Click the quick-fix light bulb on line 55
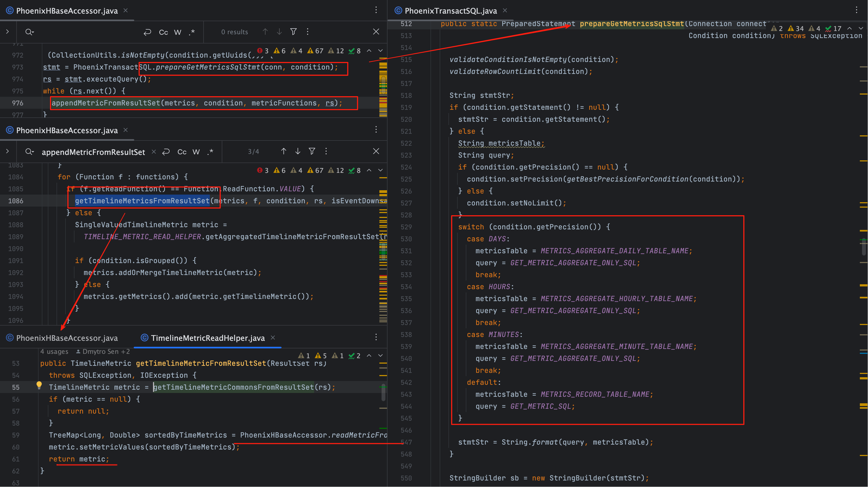This screenshot has width=868, height=487. pos(39,385)
